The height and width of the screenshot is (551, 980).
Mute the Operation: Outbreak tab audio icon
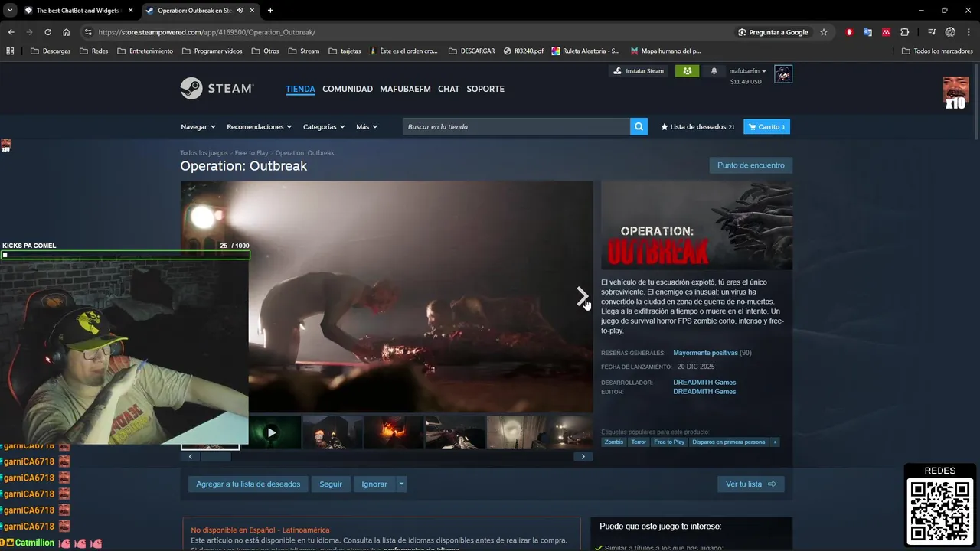[x=240, y=11]
